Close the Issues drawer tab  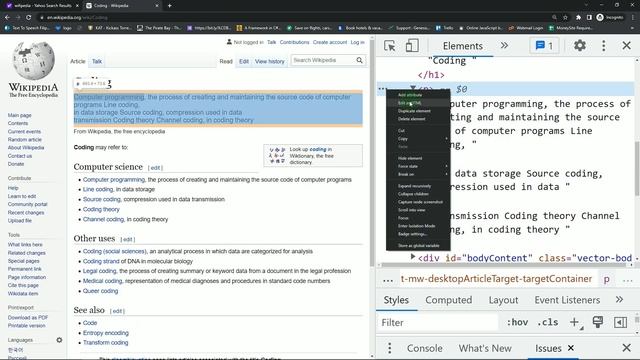click(x=571, y=348)
